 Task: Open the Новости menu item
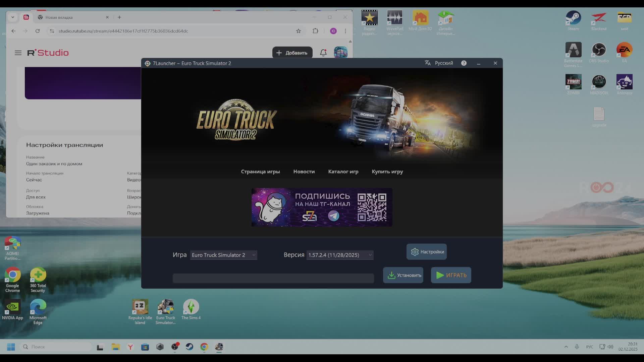(304, 172)
